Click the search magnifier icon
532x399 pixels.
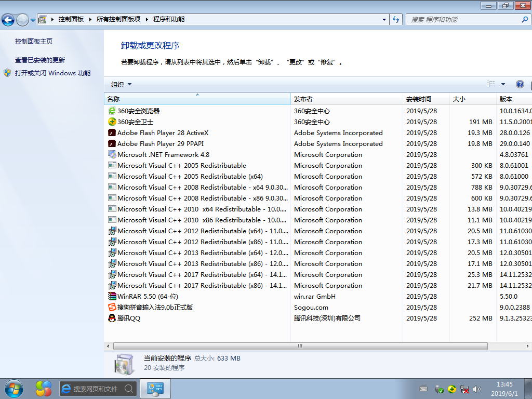click(525, 19)
